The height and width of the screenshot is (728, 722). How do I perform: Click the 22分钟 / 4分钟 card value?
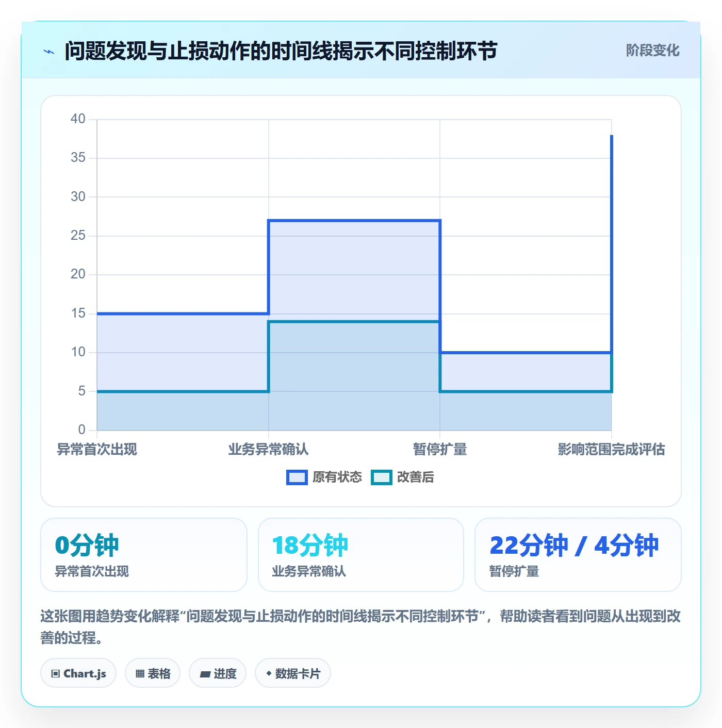click(574, 545)
